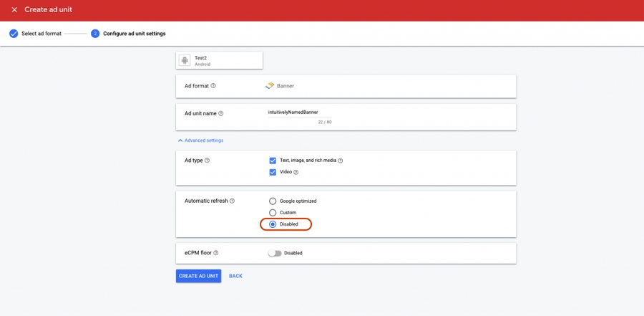Enable the eCPM floor toggle
The image size is (644, 316).
point(275,253)
